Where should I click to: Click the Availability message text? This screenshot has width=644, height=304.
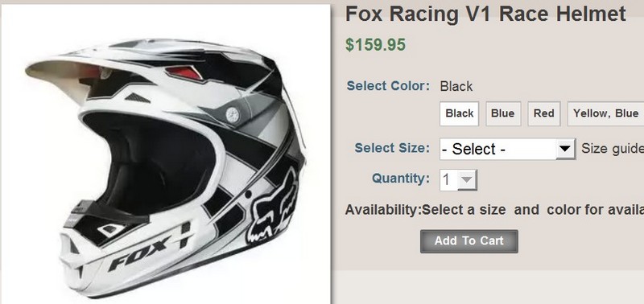494,210
